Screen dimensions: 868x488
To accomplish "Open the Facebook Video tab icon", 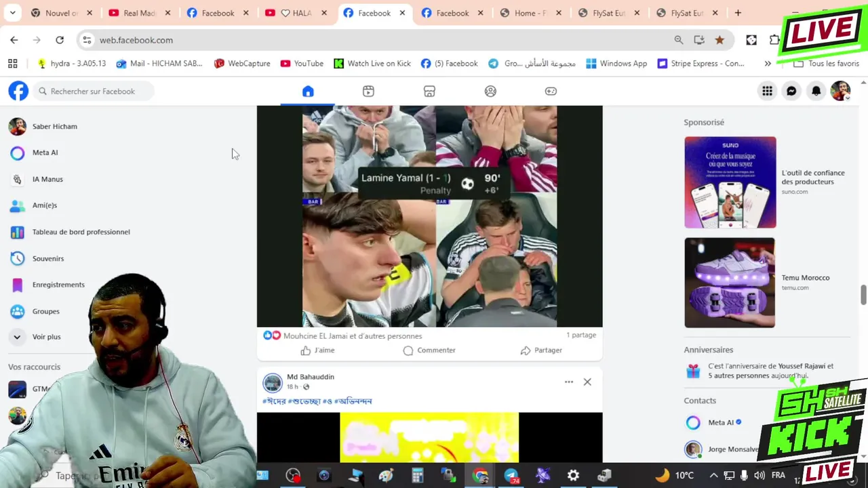I will [x=368, y=91].
